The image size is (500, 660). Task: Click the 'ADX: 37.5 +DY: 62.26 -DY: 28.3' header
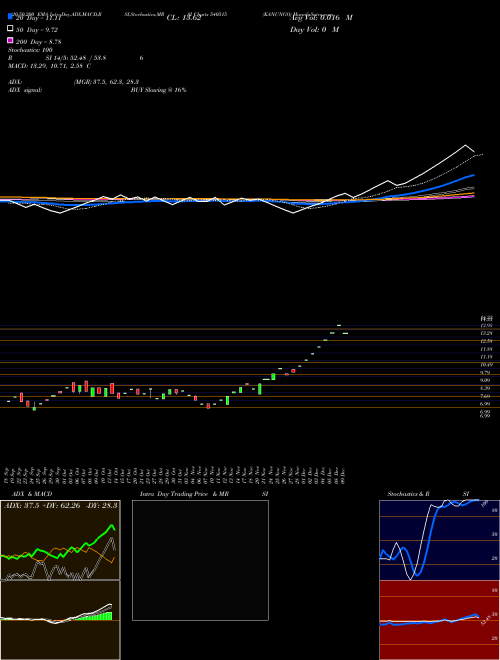pyautogui.click(x=60, y=506)
